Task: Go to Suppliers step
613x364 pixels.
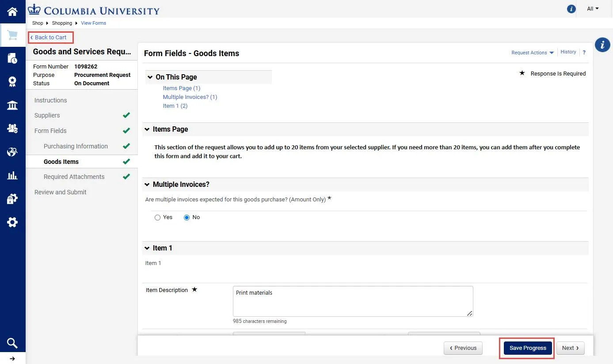Action: pos(47,115)
